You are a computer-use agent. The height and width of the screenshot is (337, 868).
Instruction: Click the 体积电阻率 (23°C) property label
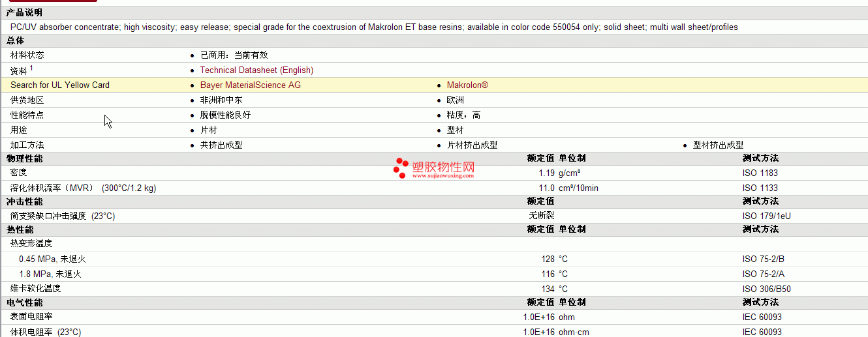[46, 332]
